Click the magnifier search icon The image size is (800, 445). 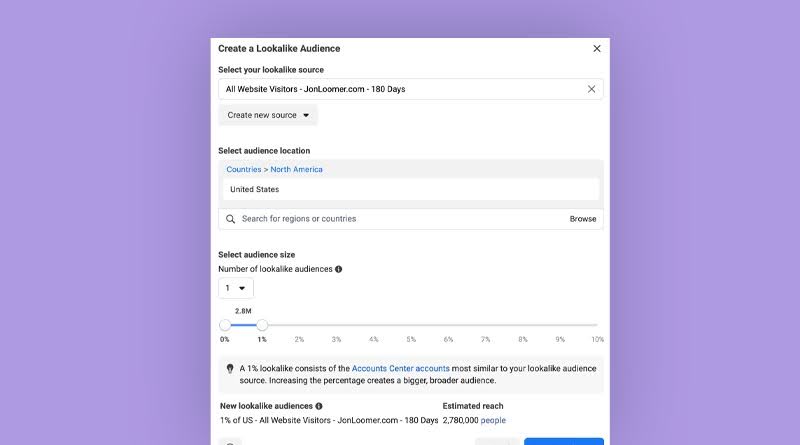[231, 219]
